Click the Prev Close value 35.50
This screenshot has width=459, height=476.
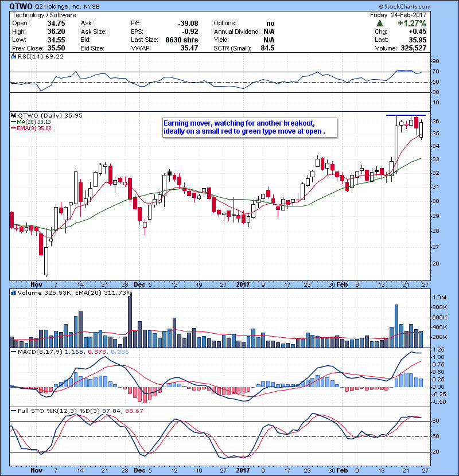point(56,48)
